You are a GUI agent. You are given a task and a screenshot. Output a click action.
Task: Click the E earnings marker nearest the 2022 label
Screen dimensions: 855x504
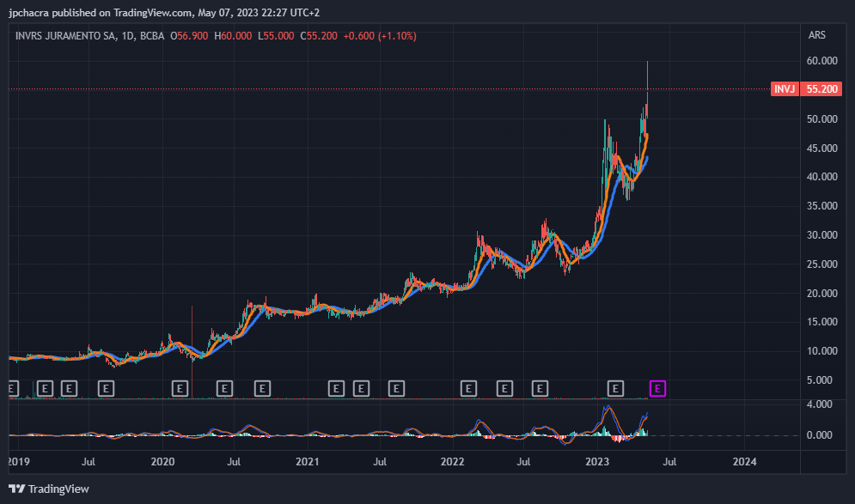[468, 388]
